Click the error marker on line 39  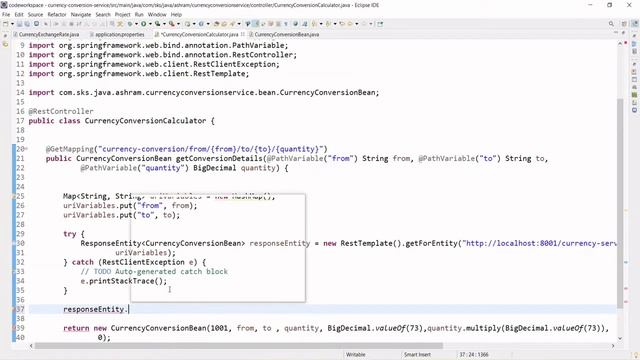(14, 328)
